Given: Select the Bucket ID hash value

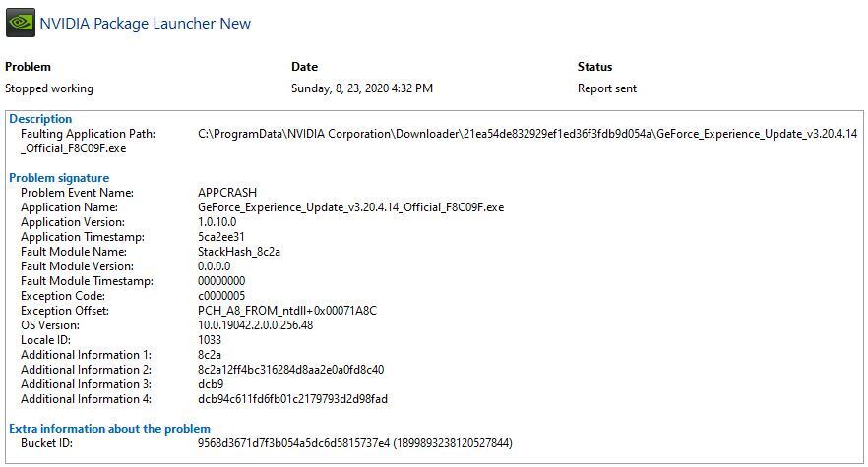Looking at the screenshot, I should (x=355, y=443).
